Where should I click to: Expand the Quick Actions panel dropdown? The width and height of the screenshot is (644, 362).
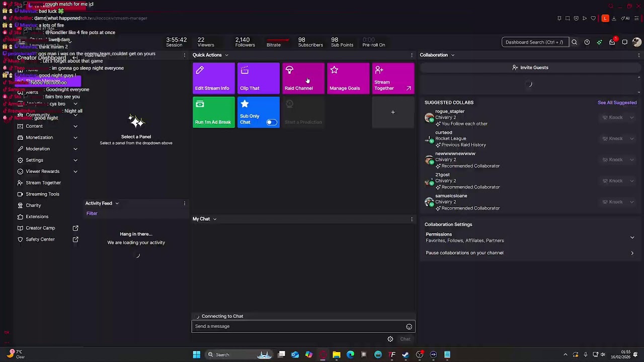pyautogui.click(x=226, y=55)
